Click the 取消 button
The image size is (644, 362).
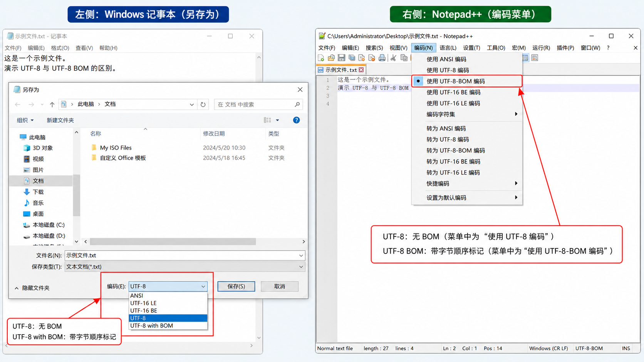tap(280, 286)
